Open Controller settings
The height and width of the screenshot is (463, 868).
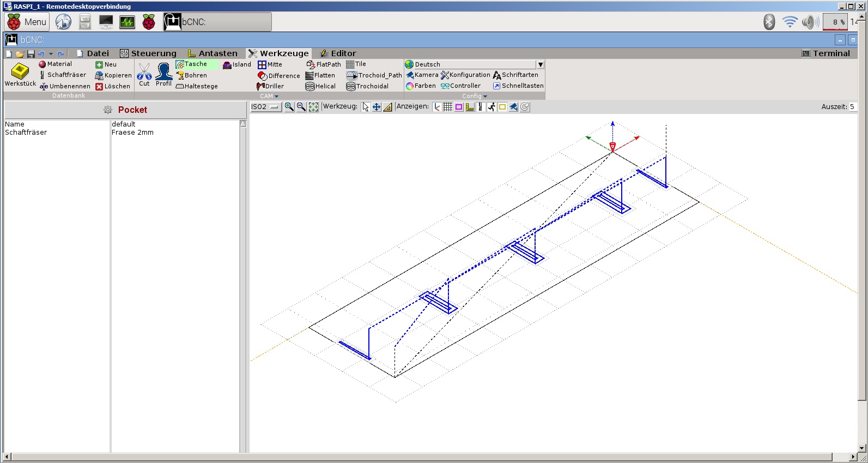pyautogui.click(x=460, y=86)
